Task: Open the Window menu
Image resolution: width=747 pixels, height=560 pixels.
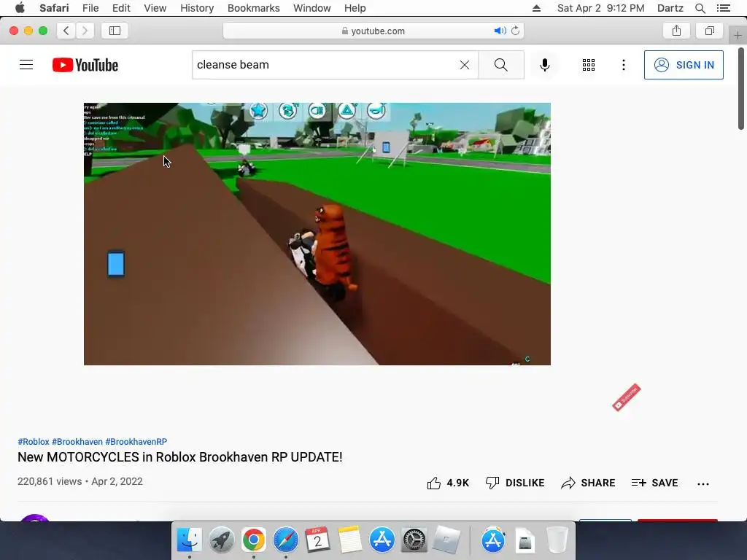Action: 312,8
